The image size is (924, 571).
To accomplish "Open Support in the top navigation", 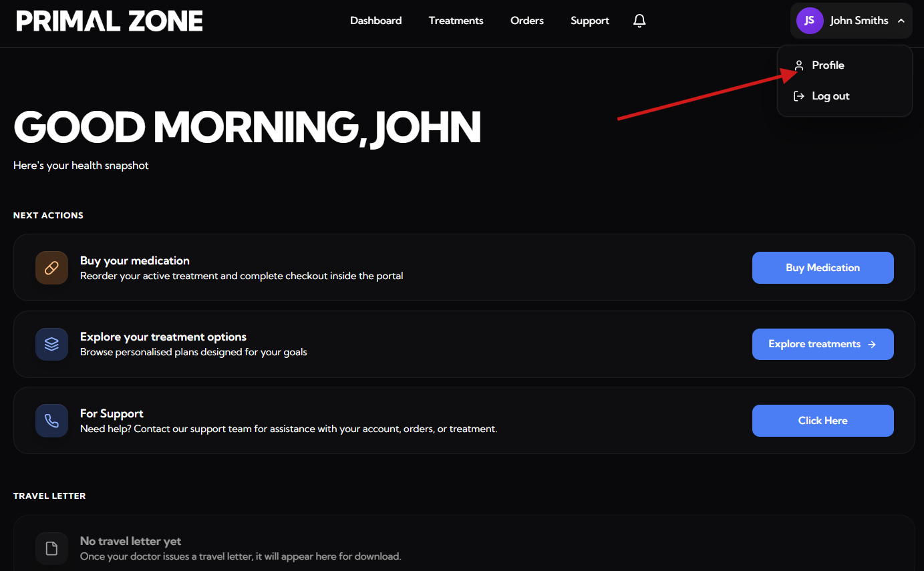I will coord(589,21).
